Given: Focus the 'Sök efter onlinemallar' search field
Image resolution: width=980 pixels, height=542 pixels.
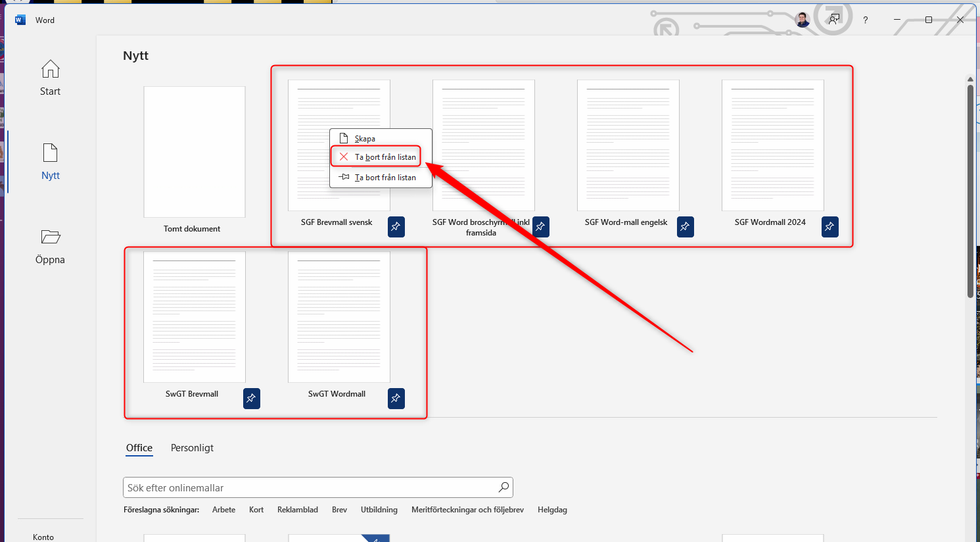Looking at the screenshot, I should click(x=318, y=487).
